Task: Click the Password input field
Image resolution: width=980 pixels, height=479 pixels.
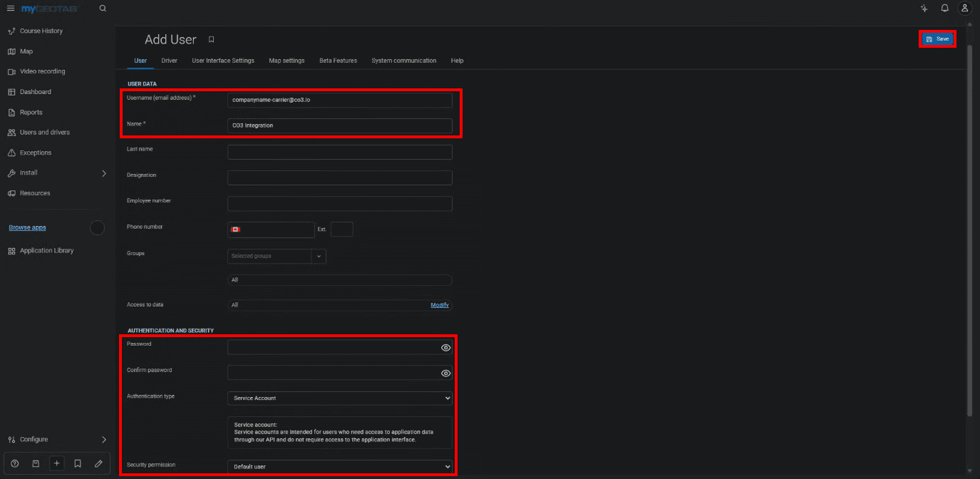Action: pos(340,347)
